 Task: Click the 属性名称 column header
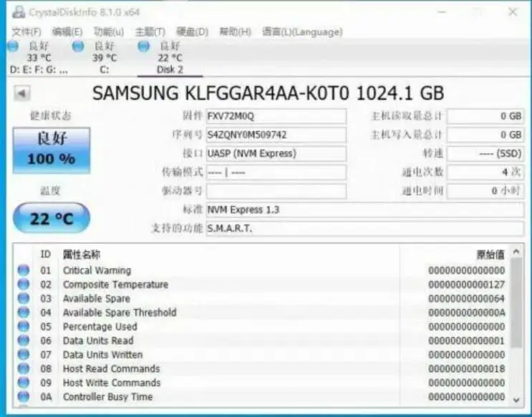tap(82, 255)
